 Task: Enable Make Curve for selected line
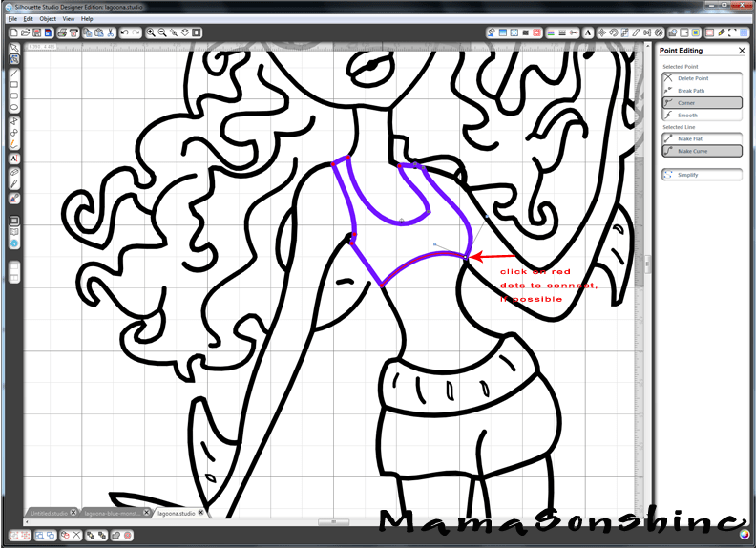click(702, 151)
